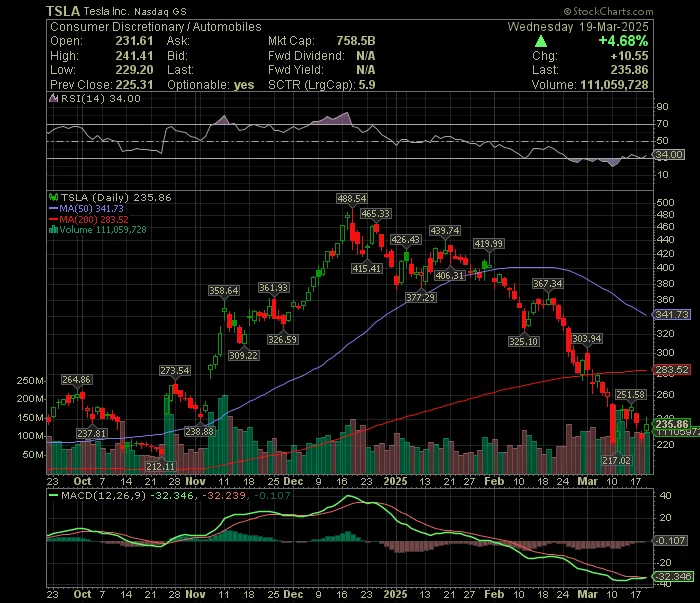The width and height of the screenshot is (700, 603).
Task: Click the RSI(14) indicator legend icon
Action: coord(54,98)
